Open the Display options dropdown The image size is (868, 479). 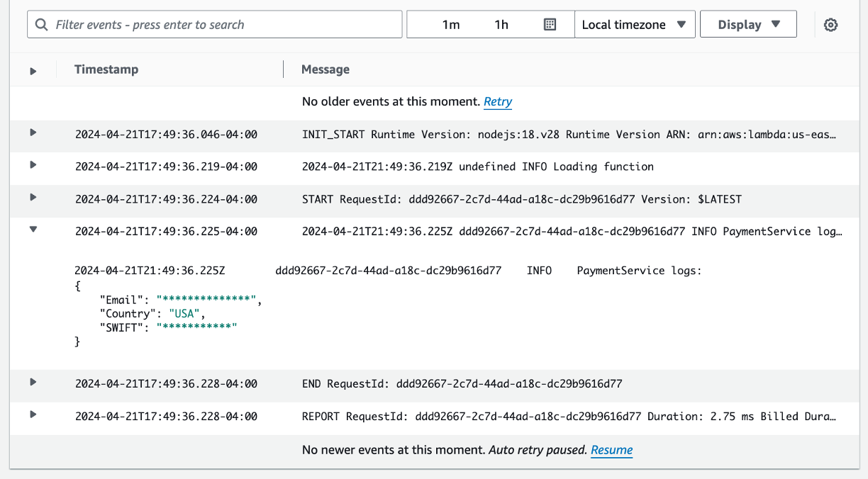click(747, 23)
